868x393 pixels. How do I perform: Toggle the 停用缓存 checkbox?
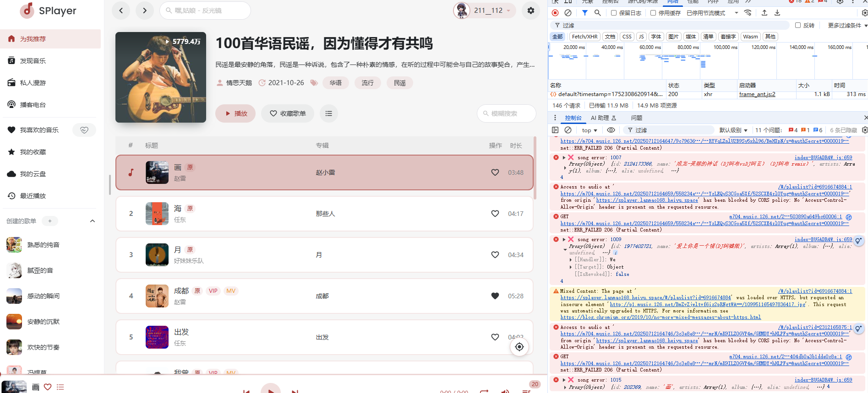click(653, 13)
